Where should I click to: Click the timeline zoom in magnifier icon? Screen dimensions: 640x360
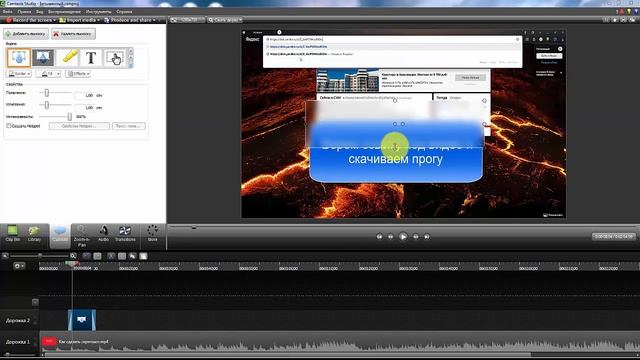coord(73,256)
